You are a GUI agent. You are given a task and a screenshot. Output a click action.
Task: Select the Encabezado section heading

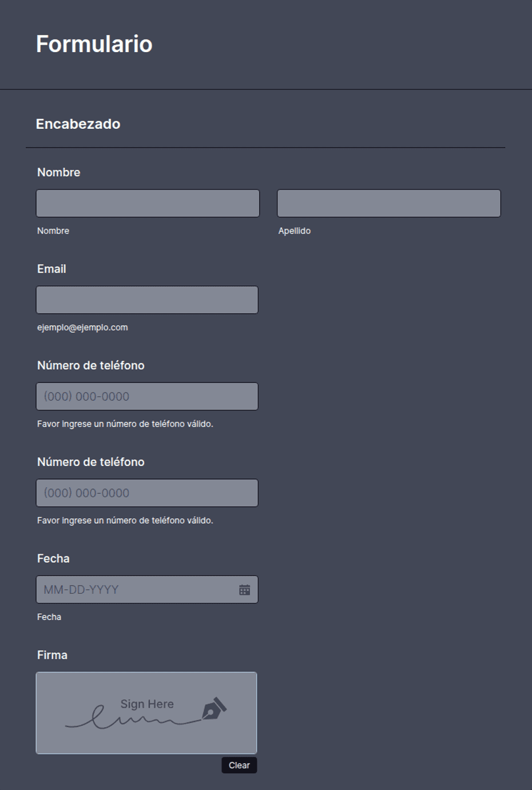point(78,124)
